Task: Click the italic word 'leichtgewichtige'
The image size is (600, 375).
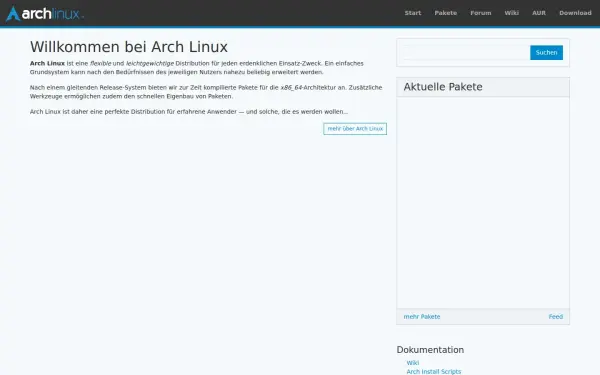Action: [150, 64]
